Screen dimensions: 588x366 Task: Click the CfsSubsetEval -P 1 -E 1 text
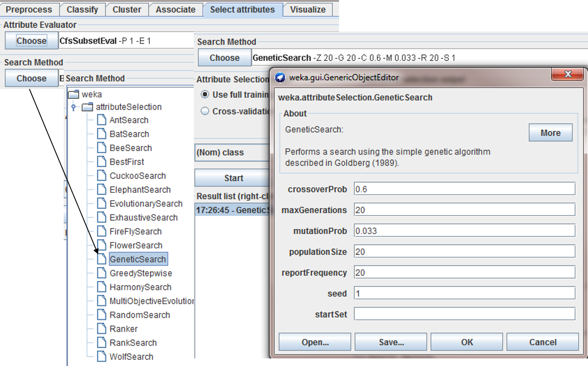point(105,41)
